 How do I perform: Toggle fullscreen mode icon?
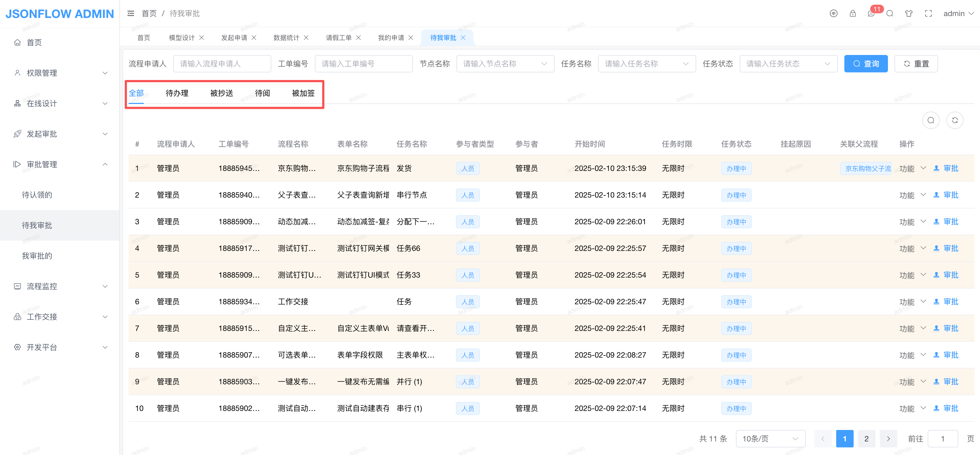point(928,14)
